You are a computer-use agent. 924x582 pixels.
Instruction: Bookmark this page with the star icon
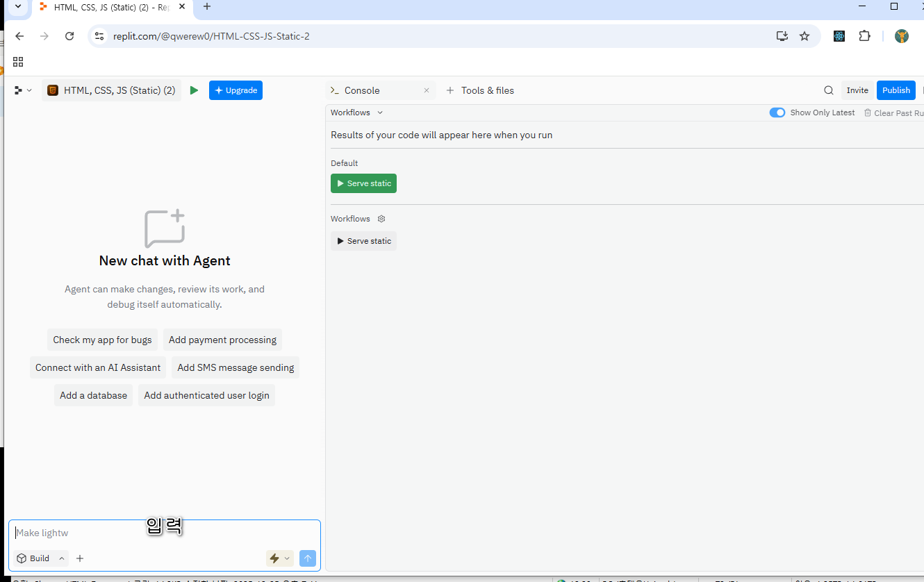(x=805, y=36)
